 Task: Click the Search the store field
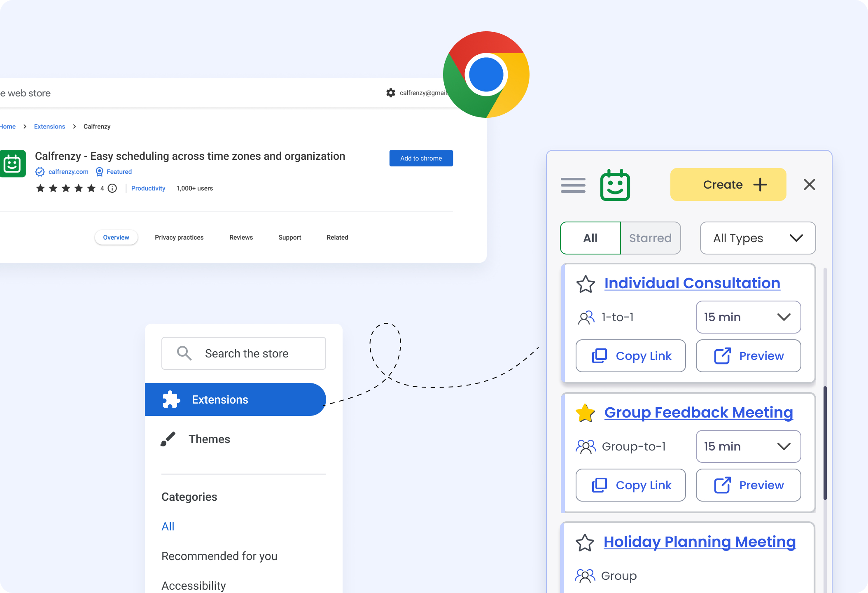tap(243, 353)
